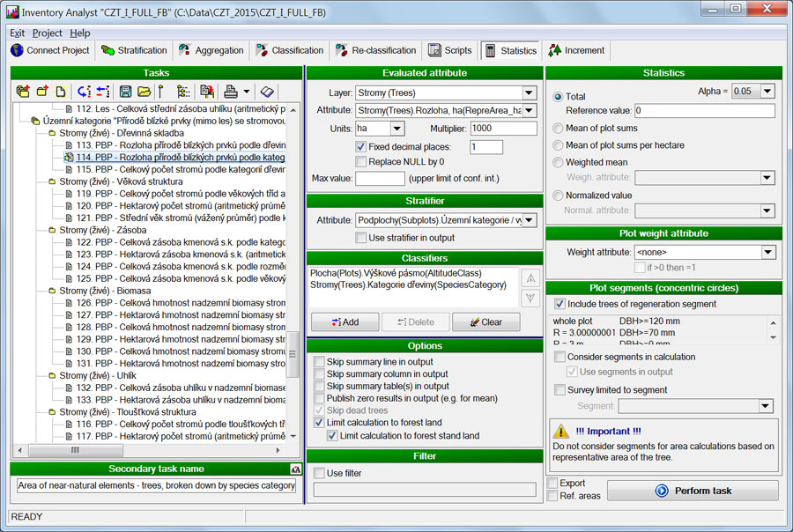Toggle secondary task name language icon

point(295,469)
